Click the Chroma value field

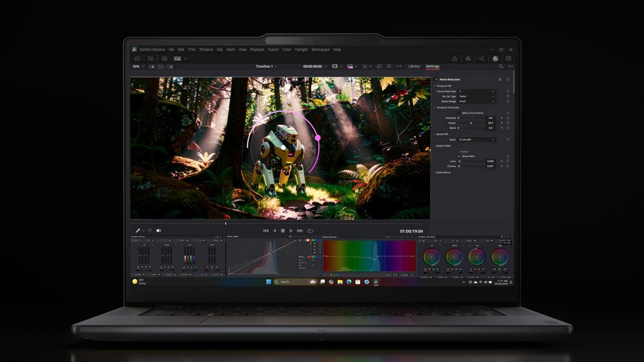coord(490,166)
